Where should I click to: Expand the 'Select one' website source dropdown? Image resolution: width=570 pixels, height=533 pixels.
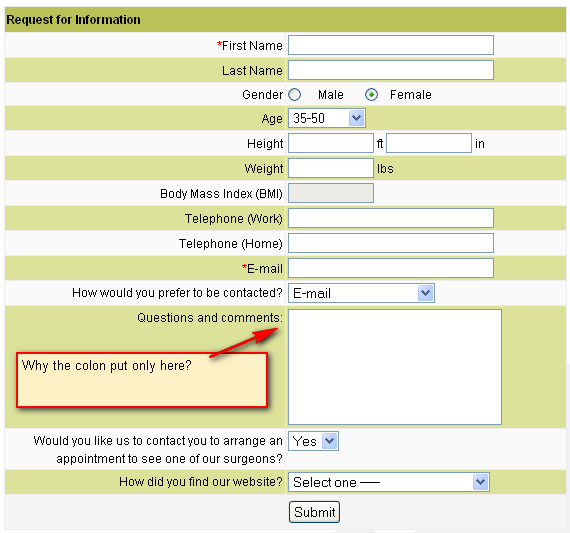[x=389, y=482]
